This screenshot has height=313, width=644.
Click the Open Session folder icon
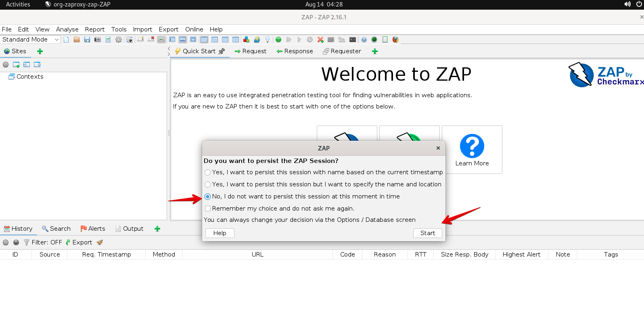(77, 40)
